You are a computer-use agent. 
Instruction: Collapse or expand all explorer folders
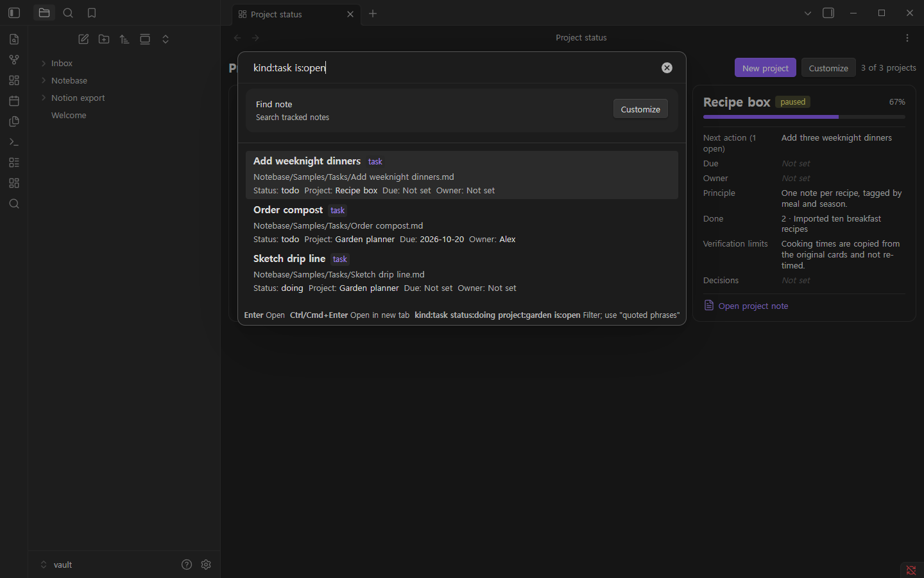click(166, 39)
